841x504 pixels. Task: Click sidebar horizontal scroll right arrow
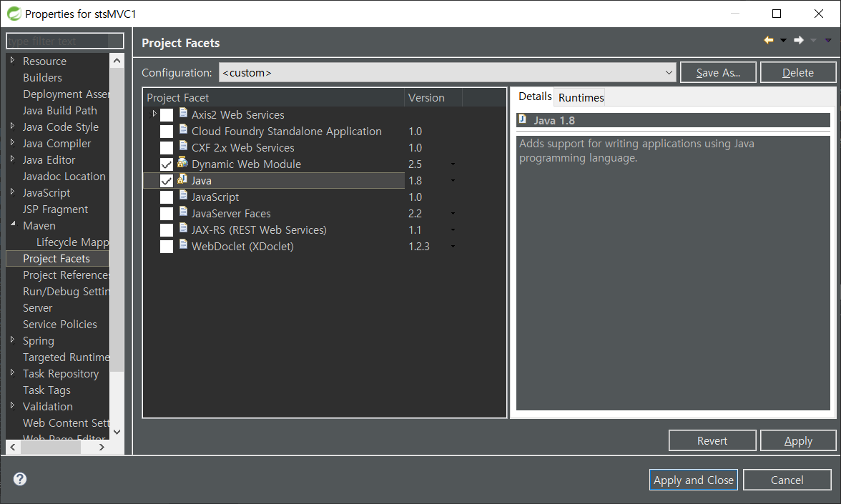click(102, 447)
